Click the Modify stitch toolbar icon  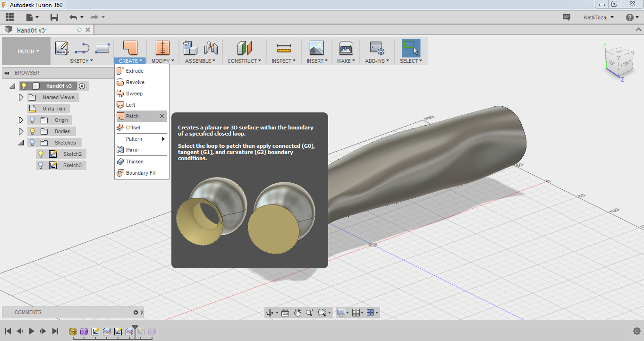point(162,48)
